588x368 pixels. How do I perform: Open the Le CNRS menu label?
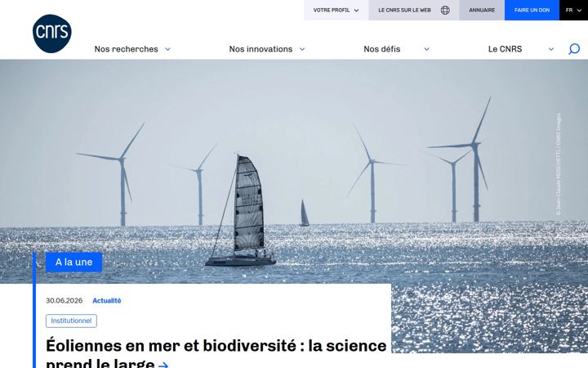click(505, 49)
